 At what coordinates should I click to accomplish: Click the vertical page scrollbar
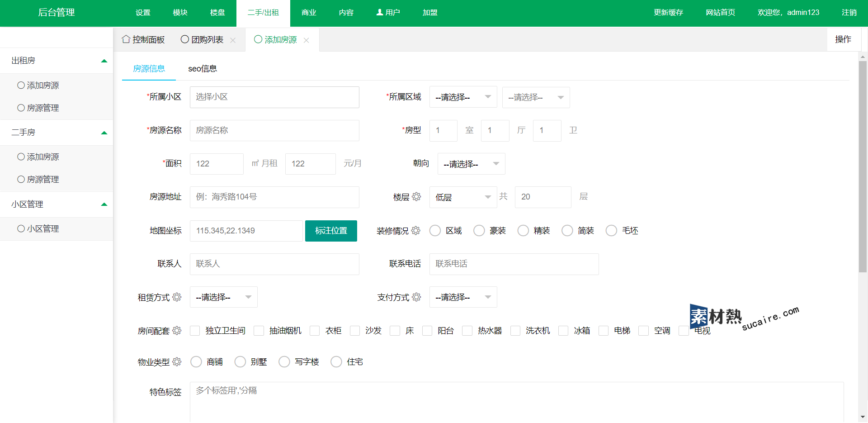863,167
